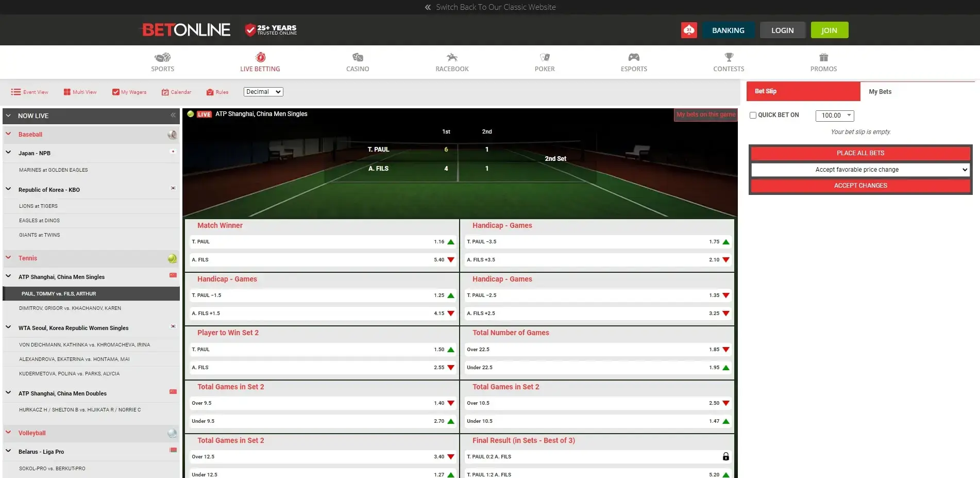The width and height of the screenshot is (980, 478).
Task: Click the red poker chip icon beside Banking
Action: 689,30
